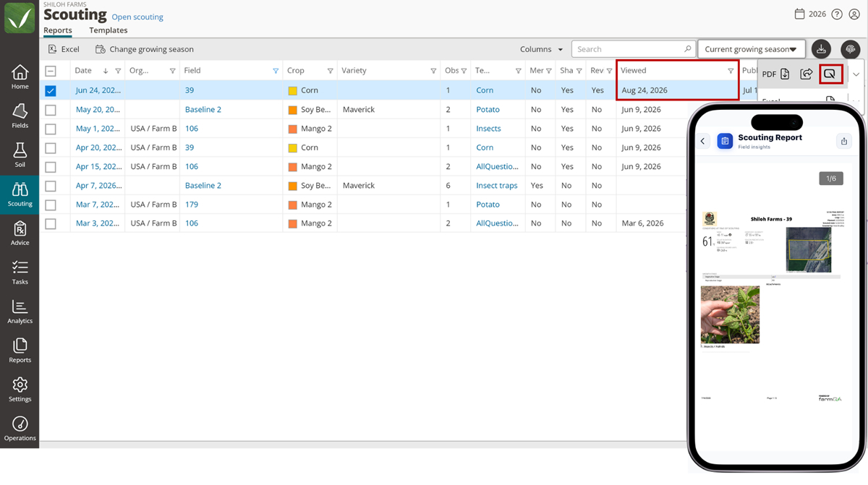
Task: Open the Crop column filter
Action: coord(330,71)
